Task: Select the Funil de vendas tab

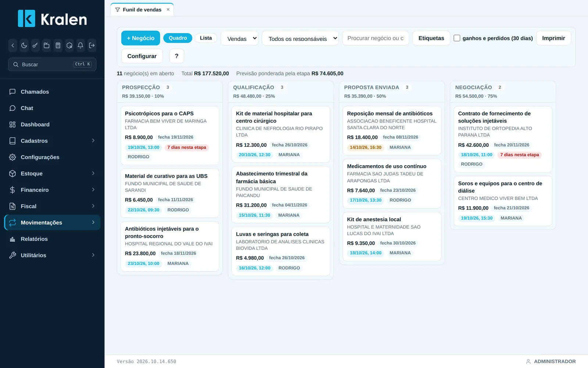Action: 142,10
